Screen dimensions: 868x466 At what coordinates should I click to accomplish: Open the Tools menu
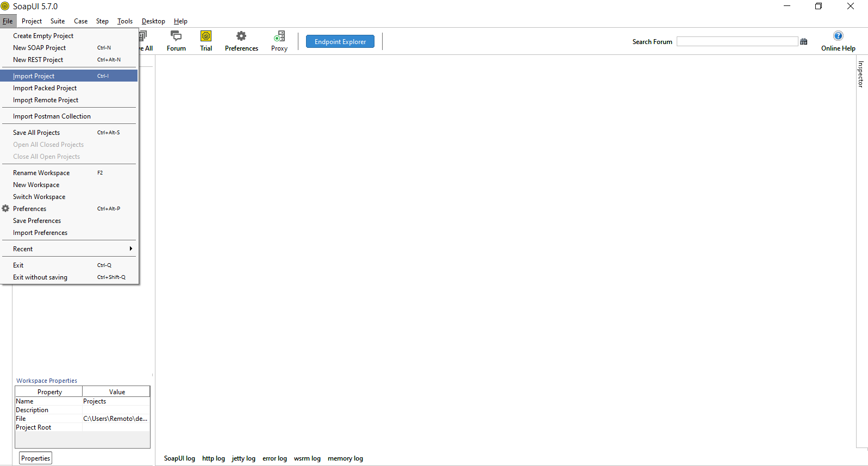125,21
